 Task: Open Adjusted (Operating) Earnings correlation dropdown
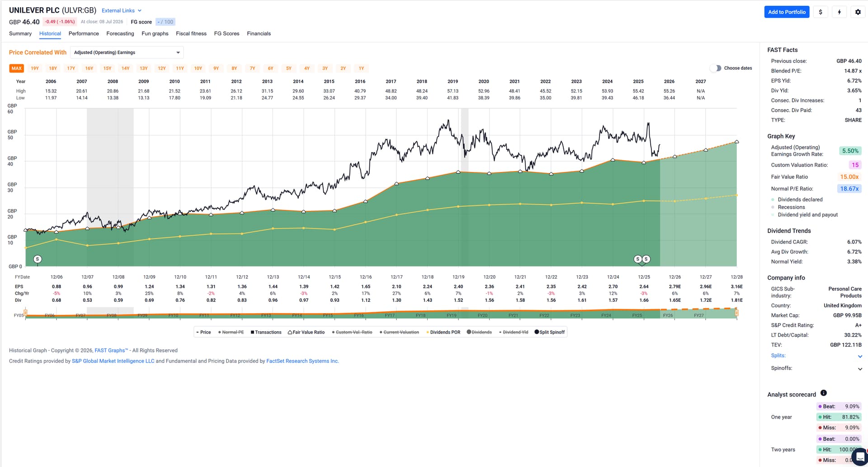pos(127,52)
